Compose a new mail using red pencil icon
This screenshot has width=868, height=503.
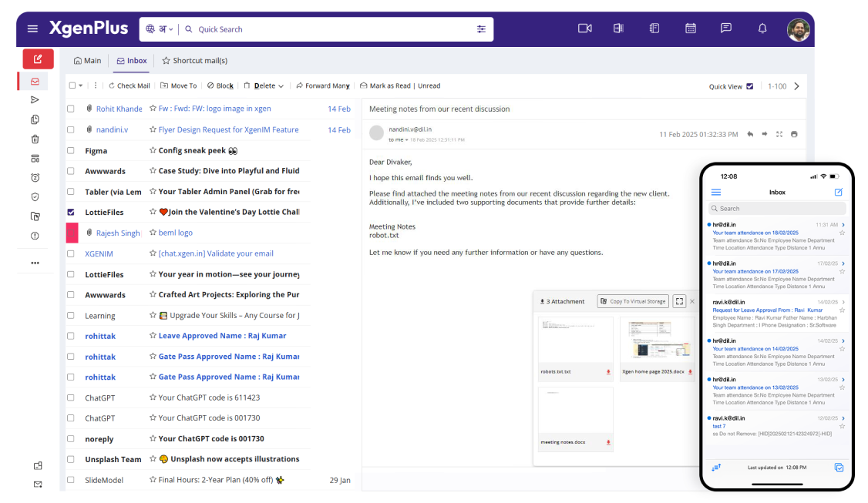click(37, 59)
